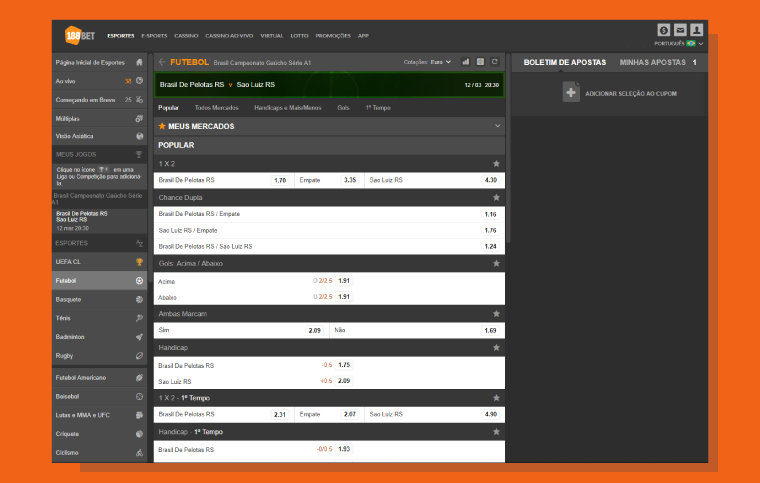
Task: Expand the MEUS MERCADOS section chevron
Action: [x=497, y=126]
